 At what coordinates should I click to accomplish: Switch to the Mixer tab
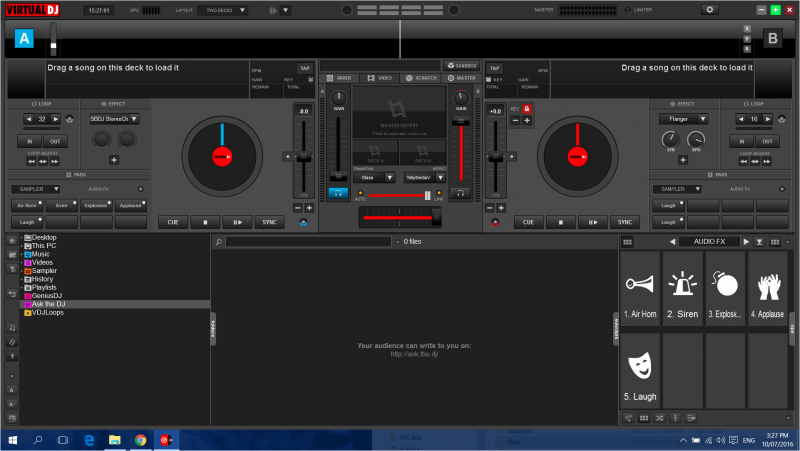339,78
